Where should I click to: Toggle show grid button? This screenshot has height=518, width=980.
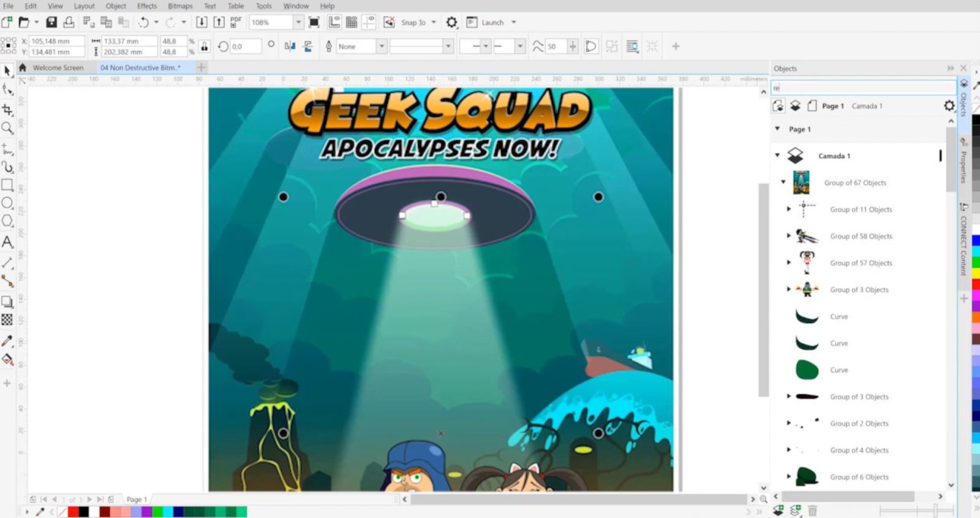click(352, 22)
